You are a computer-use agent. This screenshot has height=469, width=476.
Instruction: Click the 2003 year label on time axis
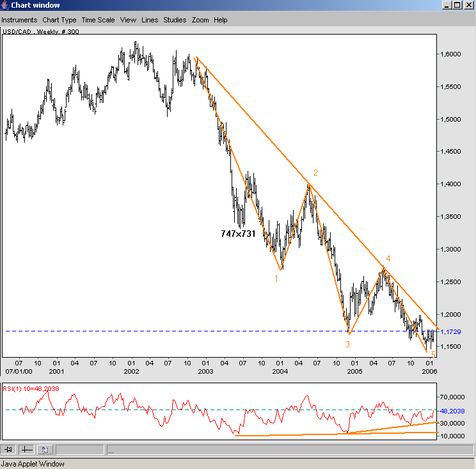pos(205,371)
